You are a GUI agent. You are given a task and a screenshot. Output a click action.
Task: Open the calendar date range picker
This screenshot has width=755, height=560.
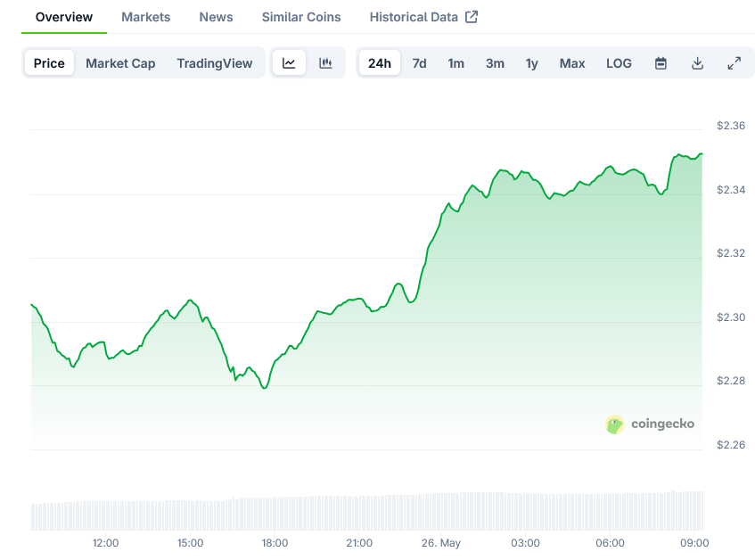(661, 63)
